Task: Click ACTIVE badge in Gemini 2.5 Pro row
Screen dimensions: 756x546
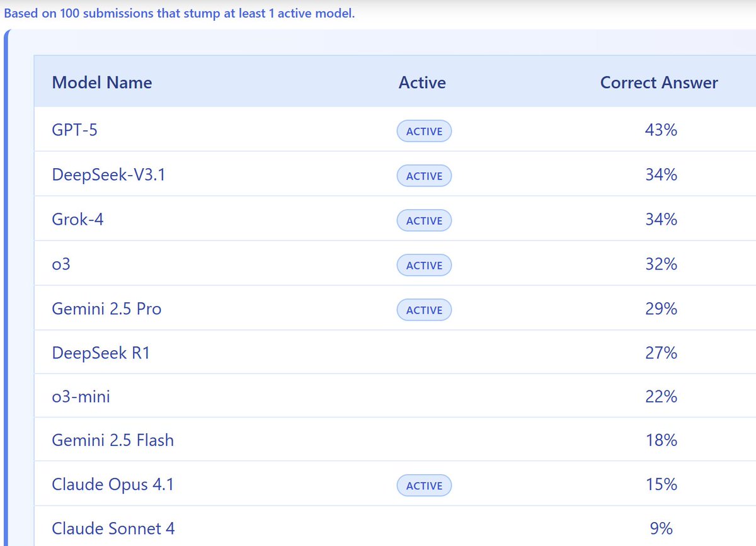Action: (x=424, y=310)
